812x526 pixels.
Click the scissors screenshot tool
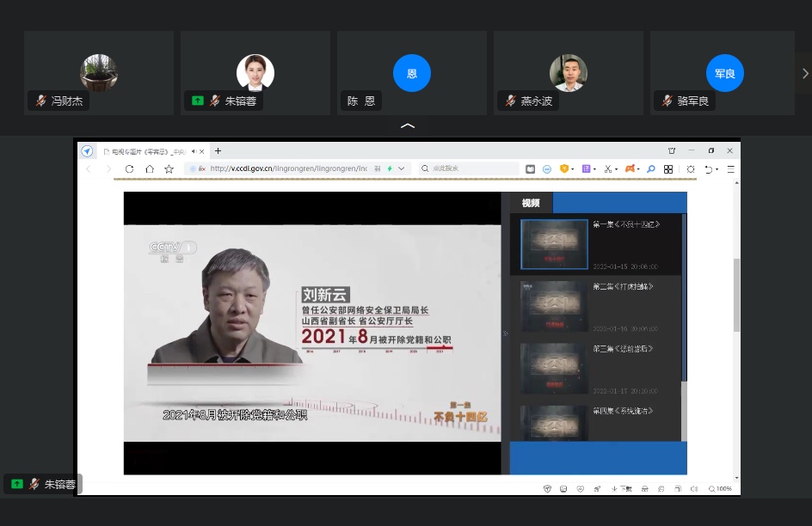coord(608,169)
